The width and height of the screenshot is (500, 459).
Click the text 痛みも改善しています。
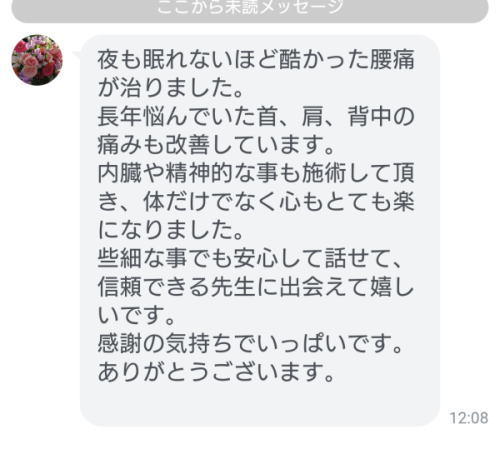tap(216, 145)
